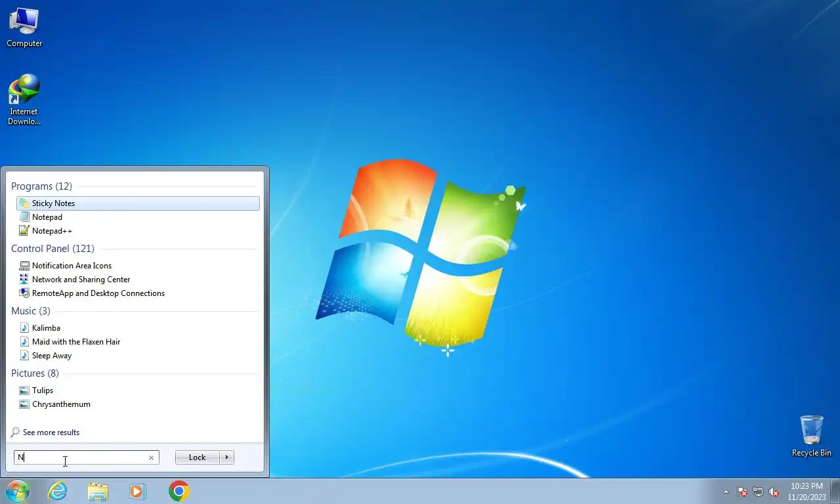Expand the Music (3) results header
The image size is (840, 504).
coord(31,311)
